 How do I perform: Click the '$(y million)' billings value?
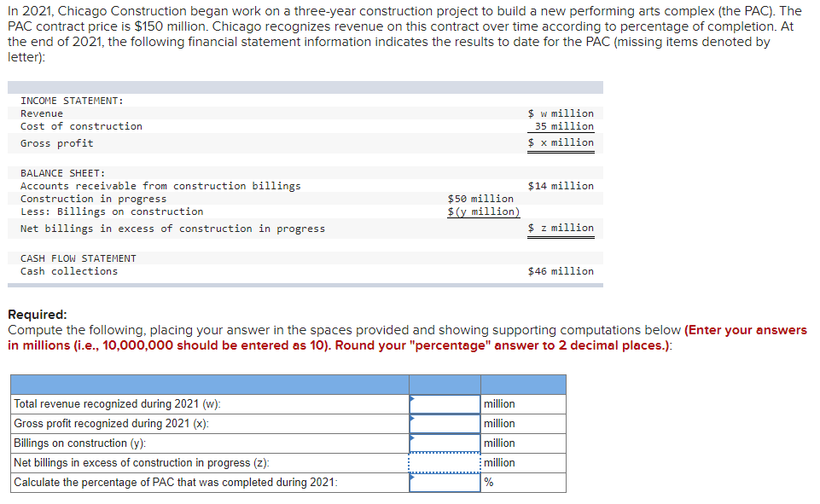pos(484,211)
